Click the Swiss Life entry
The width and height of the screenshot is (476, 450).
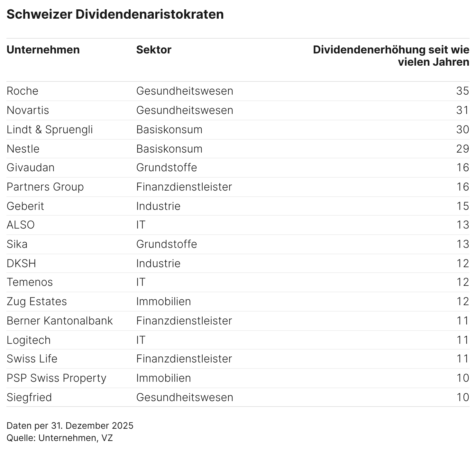32,359
